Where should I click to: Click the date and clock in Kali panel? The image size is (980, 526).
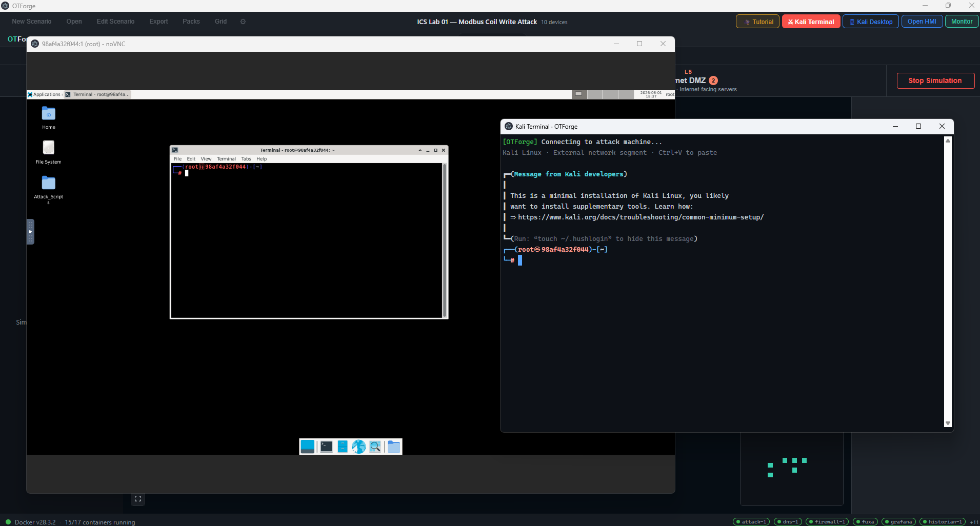point(651,94)
